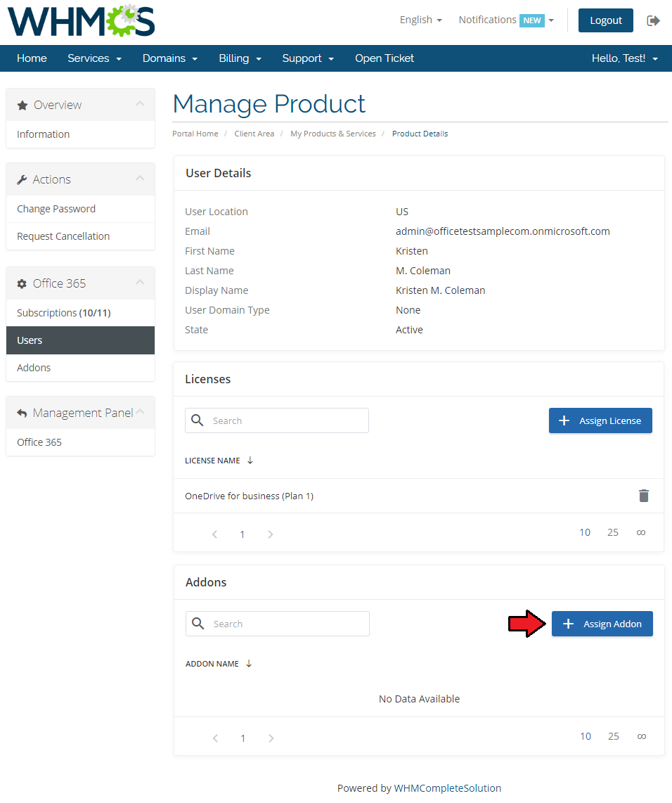The height and width of the screenshot is (803, 672).
Task: Follow the Client Area breadcrumb
Action: point(254,134)
